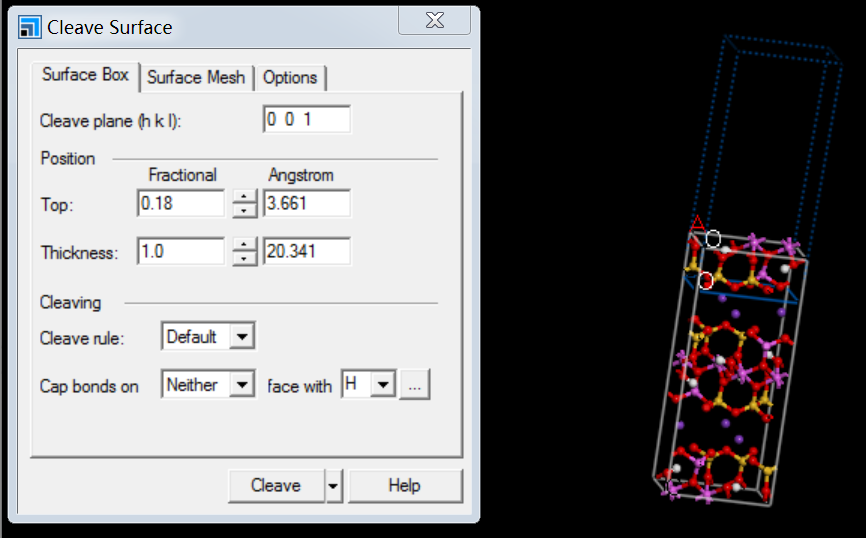Viewport: 866px width, 538px height.
Task: Click the Top fractional value field
Action: point(180,203)
